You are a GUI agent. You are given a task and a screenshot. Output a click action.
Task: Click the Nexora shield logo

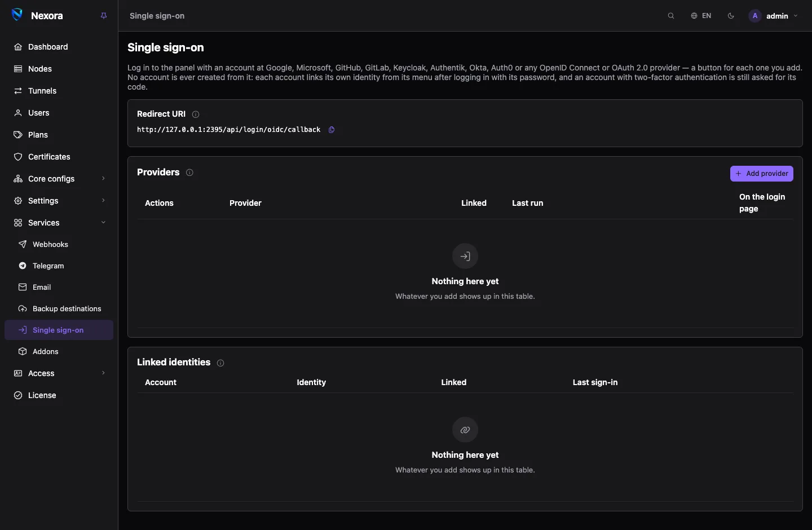[x=17, y=15]
